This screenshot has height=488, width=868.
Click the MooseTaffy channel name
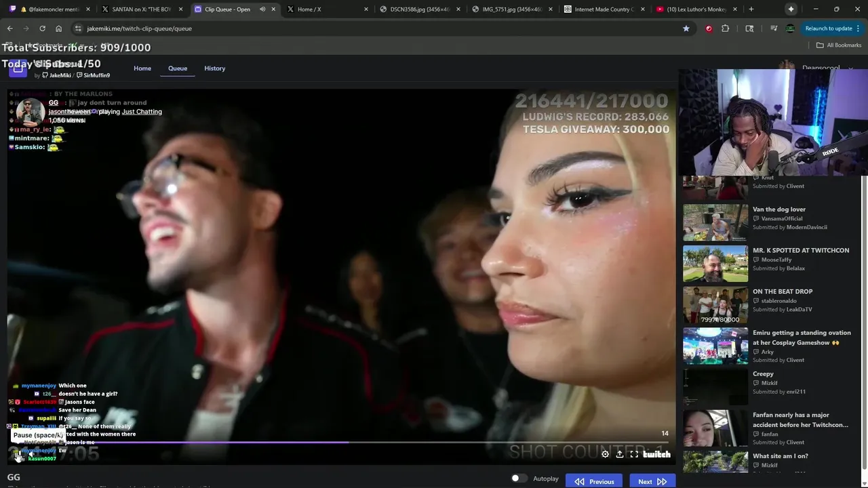pyautogui.click(x=776, y=260)
